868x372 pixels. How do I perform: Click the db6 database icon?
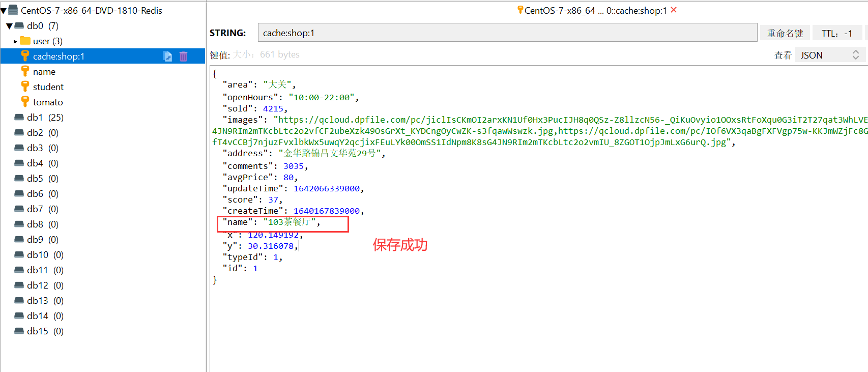point(19,193)
